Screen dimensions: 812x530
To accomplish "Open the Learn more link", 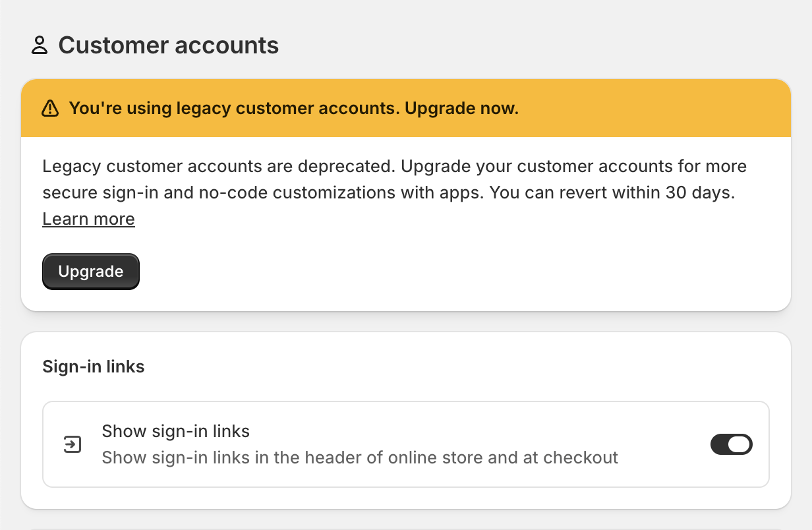I will (88, 219).
